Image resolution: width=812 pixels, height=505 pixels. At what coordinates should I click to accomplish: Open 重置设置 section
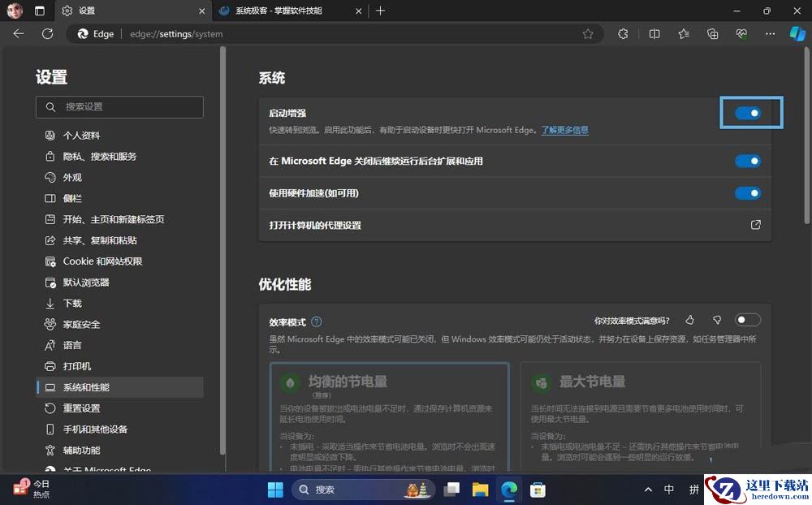tap(119, 408)
